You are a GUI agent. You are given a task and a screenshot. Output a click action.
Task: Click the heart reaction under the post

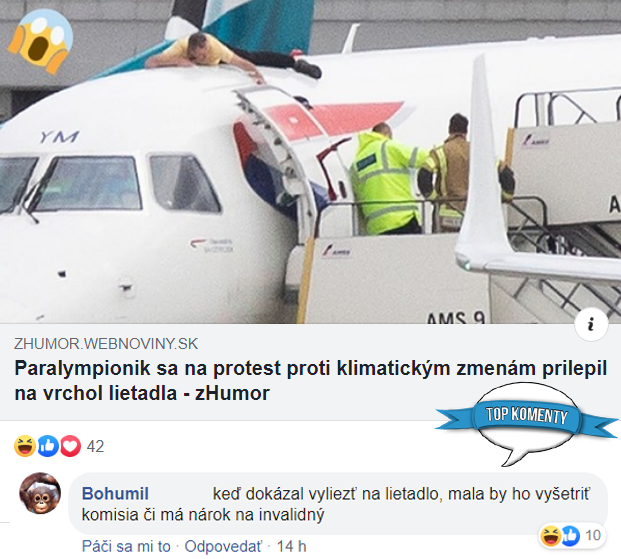pos(70,446)
